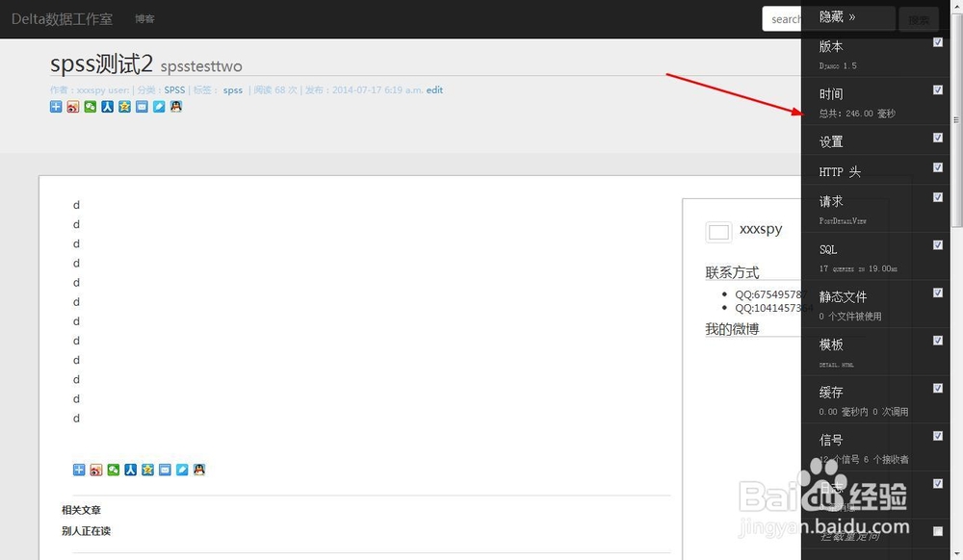Enable the 拦截重定向 checkbox
The height and width of the screenshot is (560, 963).
point(938,531)
